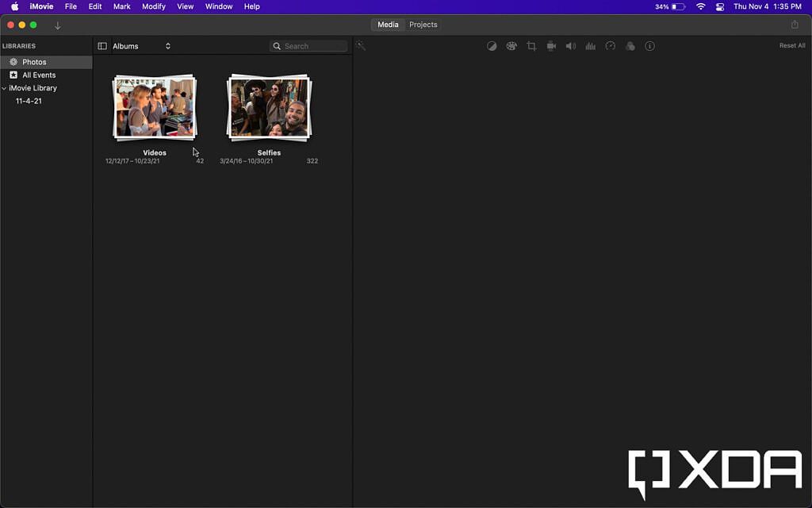Select the Auto Enhance magic wand tool
This screenshot has height=508, width=812.
click(361, 45)
